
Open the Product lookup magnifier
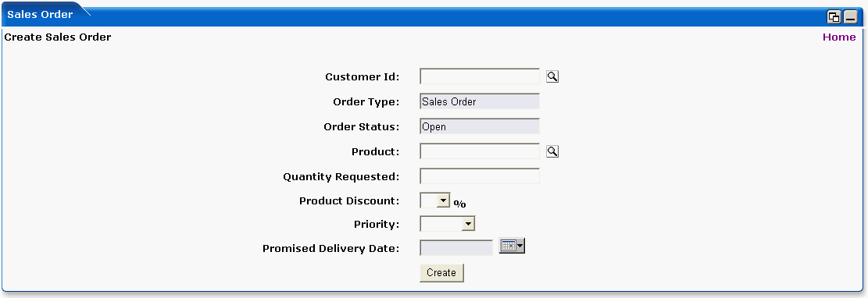click(552, 151)
